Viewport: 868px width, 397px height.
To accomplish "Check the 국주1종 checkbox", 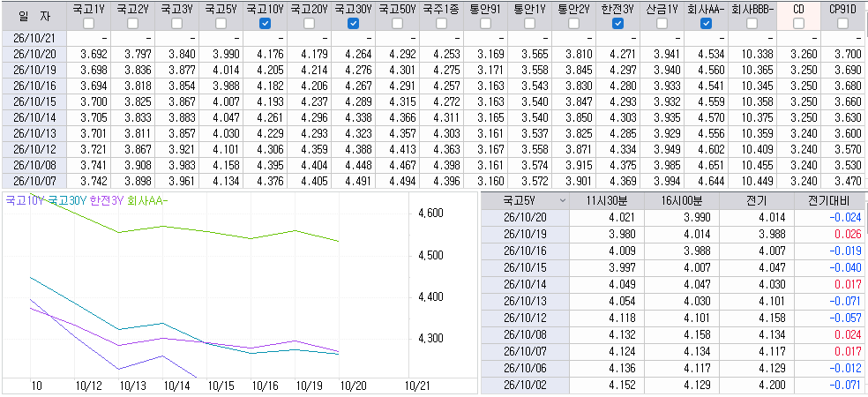I will (441, 23).
